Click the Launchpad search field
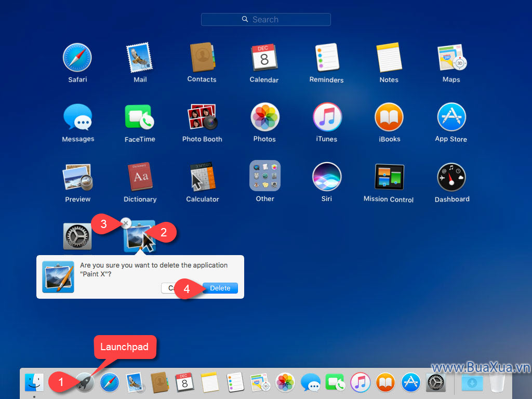Image resolution: width=532 pixels, height=399 pixels. pyautogui.click(x=265, y=19)
